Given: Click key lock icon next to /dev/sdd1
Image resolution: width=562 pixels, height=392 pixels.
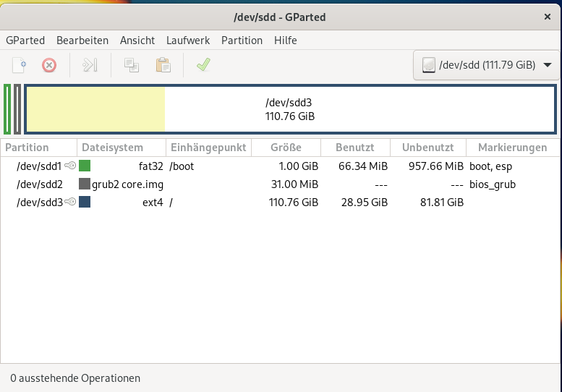Looking at the screenshot, I should click(70, 166).
